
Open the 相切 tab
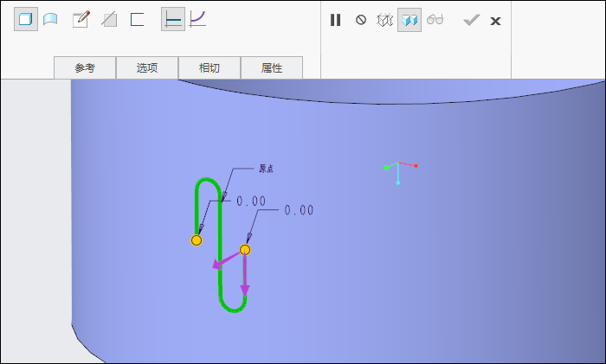210,68
